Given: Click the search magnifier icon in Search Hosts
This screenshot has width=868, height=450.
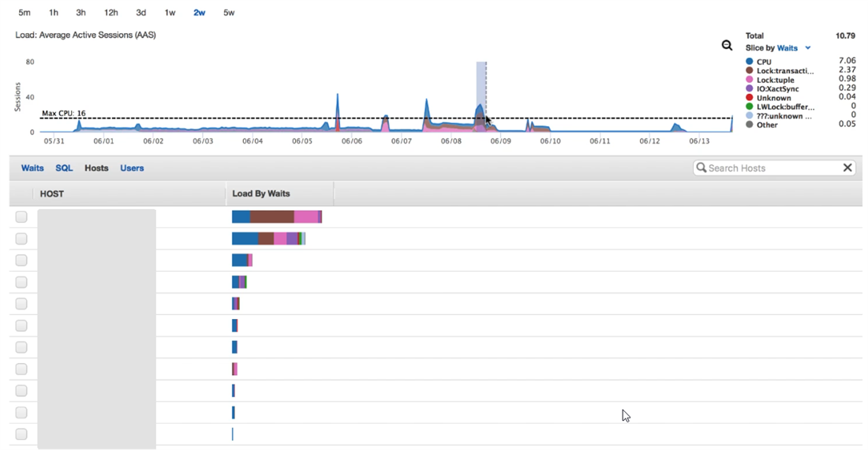Looking at the screenshot, I should 702,167.
